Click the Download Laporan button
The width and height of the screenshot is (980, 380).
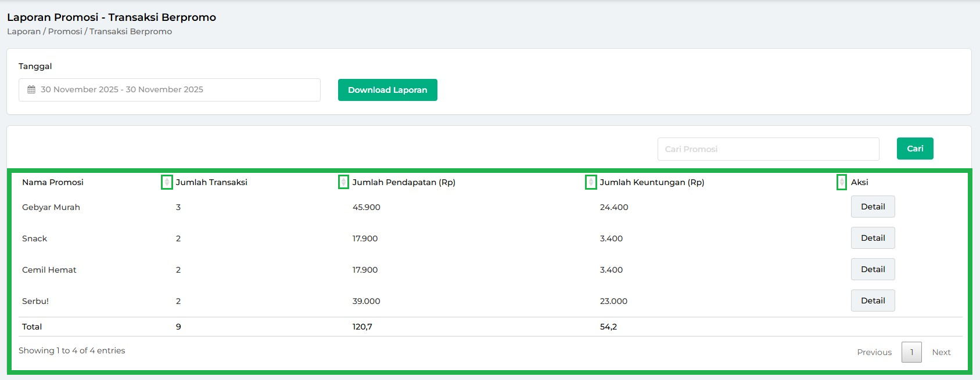coord(387,90)
